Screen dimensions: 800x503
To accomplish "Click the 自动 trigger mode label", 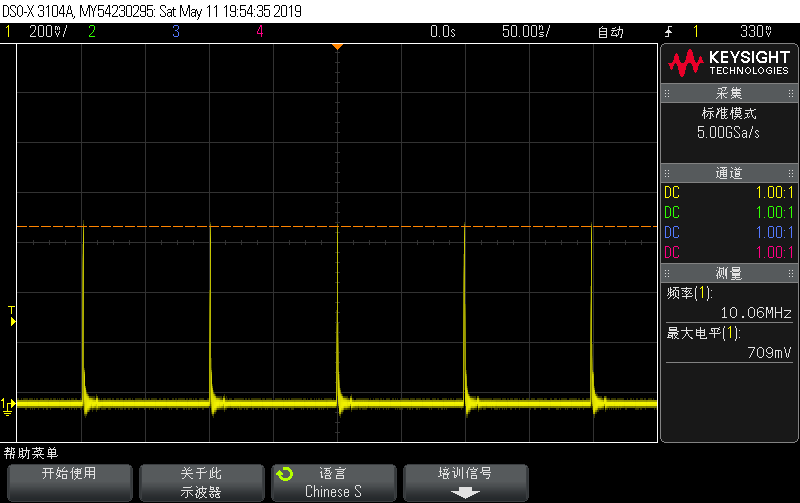I will (x=611, y=32).
